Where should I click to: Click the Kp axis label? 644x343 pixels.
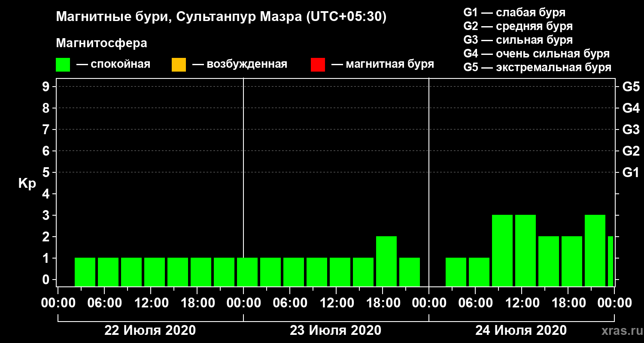coord(27,184)
